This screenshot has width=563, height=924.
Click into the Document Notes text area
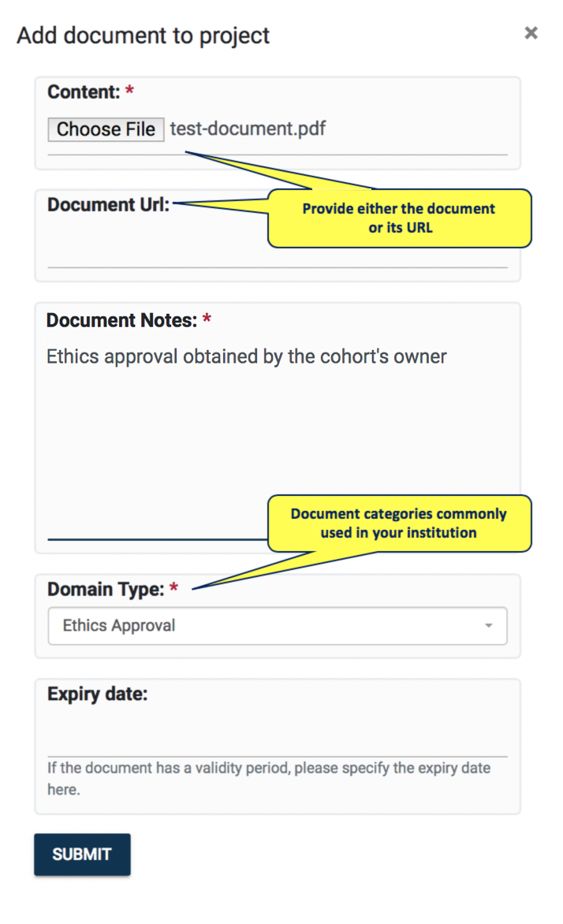pos(237,442)
